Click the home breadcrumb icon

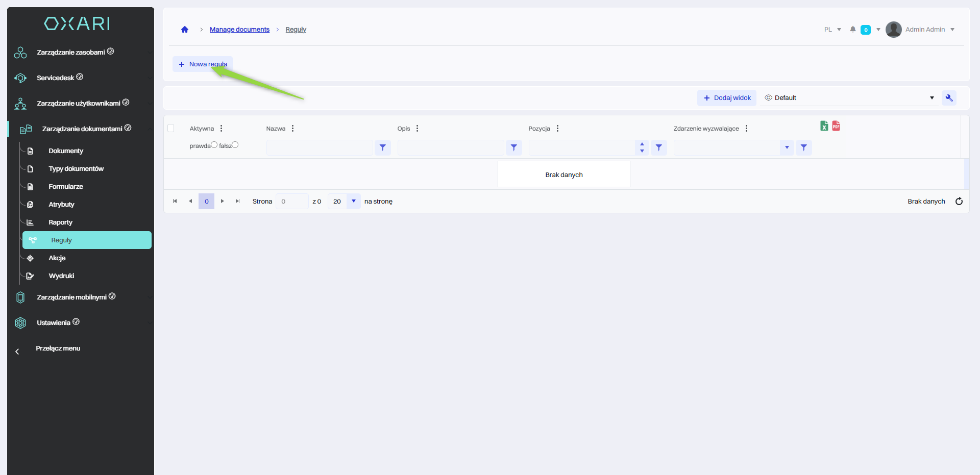185,30
